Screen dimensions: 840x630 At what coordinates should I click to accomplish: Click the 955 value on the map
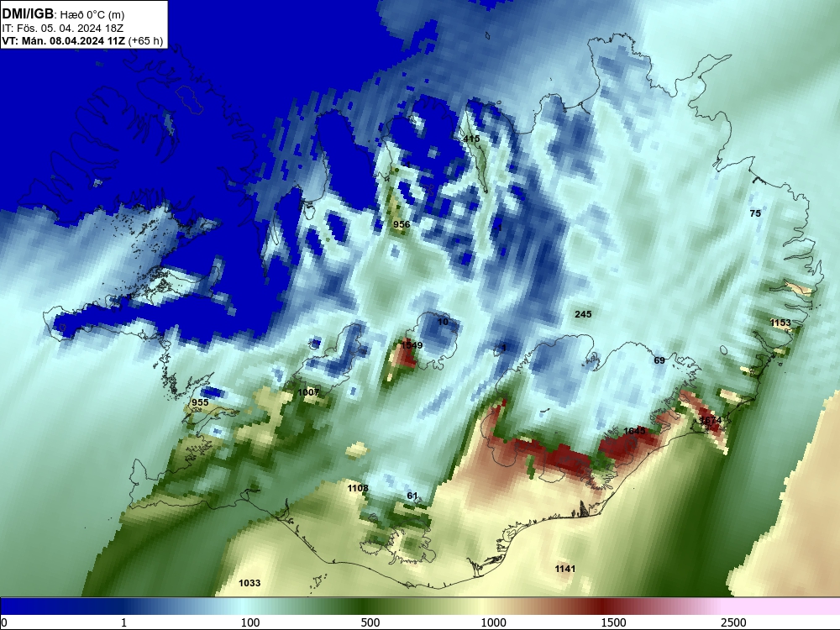[x=200, y=402]
